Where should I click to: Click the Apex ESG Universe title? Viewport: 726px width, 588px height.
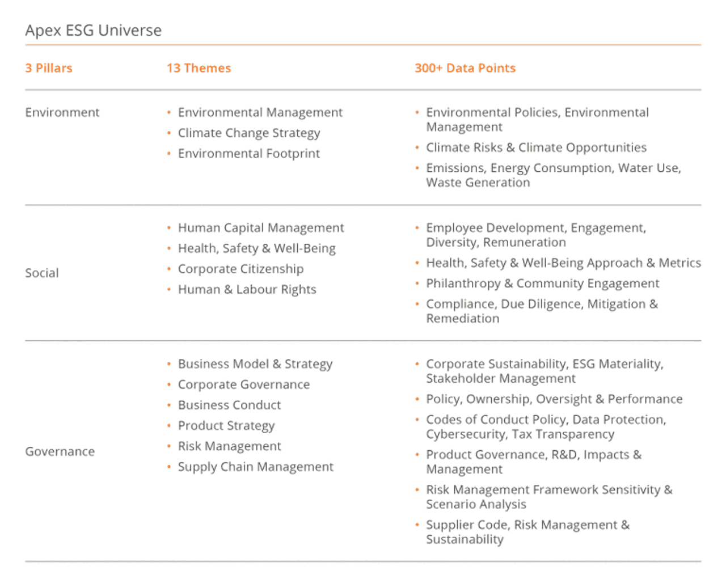(94, 31)
